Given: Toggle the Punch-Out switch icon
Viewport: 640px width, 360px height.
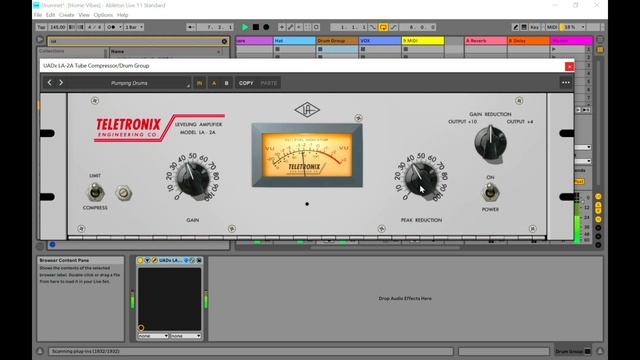Looking at the screenshot, I should pyautogui.click(x=393, y=27).
